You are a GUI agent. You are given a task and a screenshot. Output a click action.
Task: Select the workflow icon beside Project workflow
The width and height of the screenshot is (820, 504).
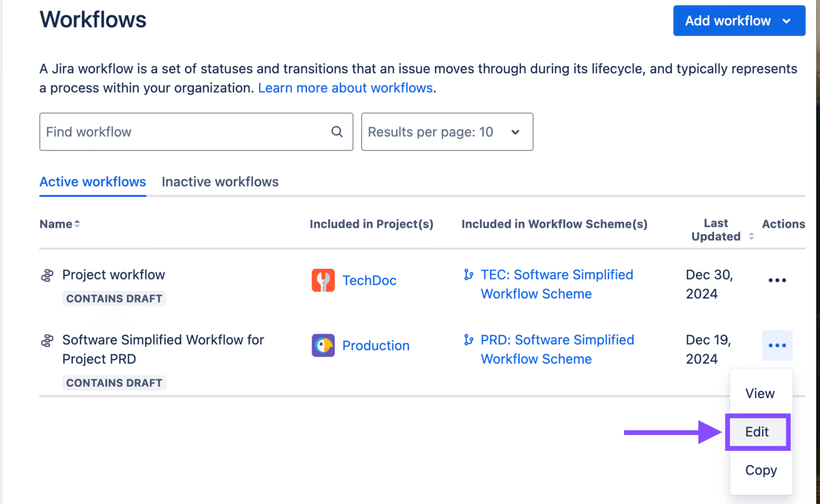46,274
